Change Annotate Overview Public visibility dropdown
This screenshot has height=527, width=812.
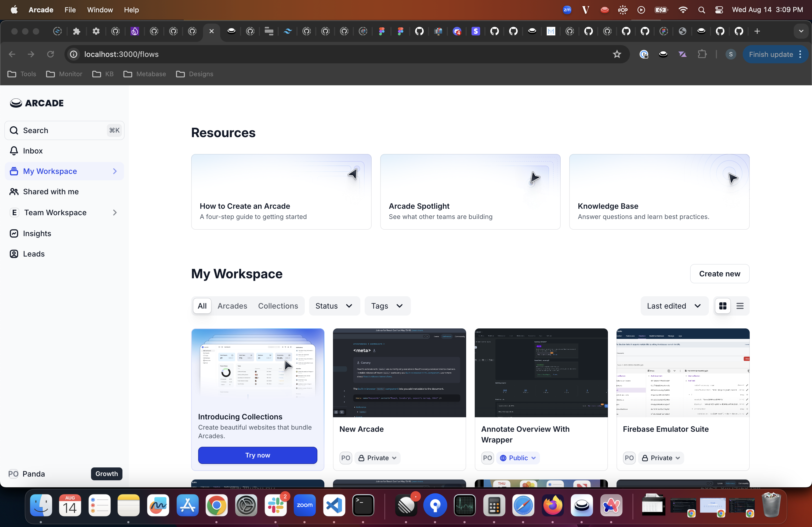click(518, 458)
